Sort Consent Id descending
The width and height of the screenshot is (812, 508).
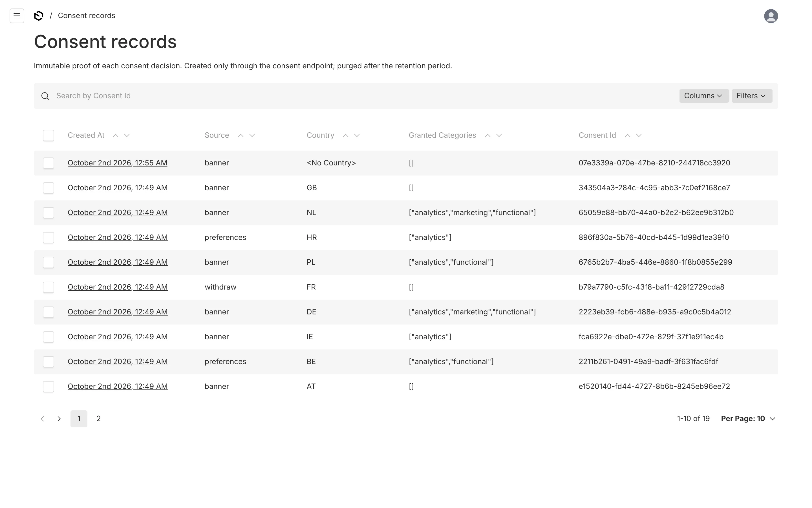coord(639,135)
